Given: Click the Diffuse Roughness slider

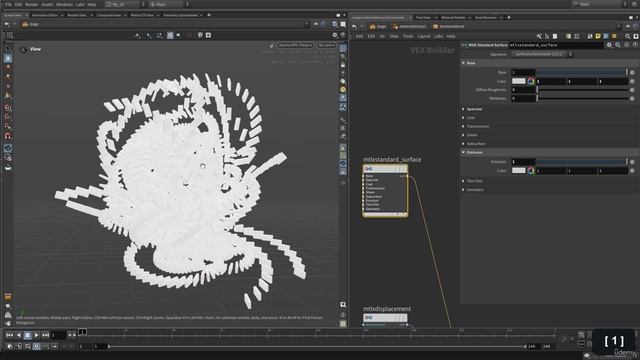Looking at the screenshot, I should [582, 89].
